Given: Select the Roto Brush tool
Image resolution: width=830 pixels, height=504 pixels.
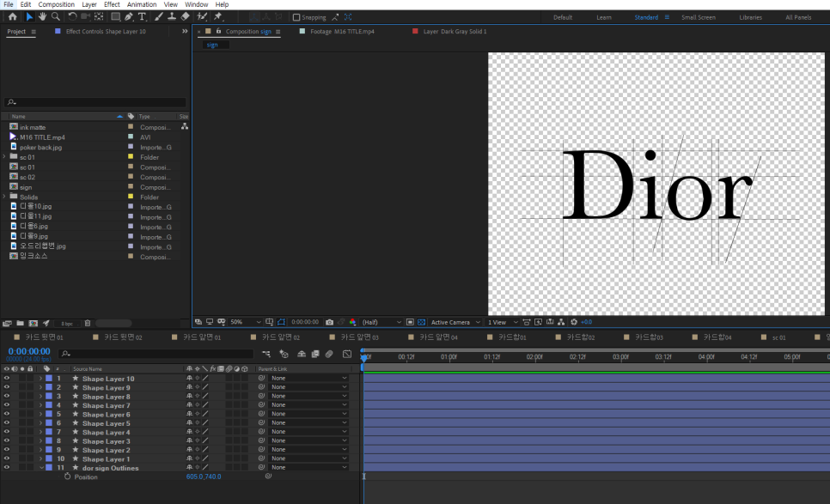Looking at the screenshot, I should click(202, 17).
